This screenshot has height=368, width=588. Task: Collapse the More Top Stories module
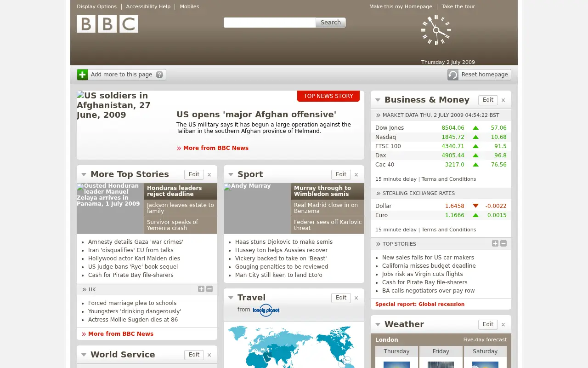pyautogui.click(x=84, y=175)
